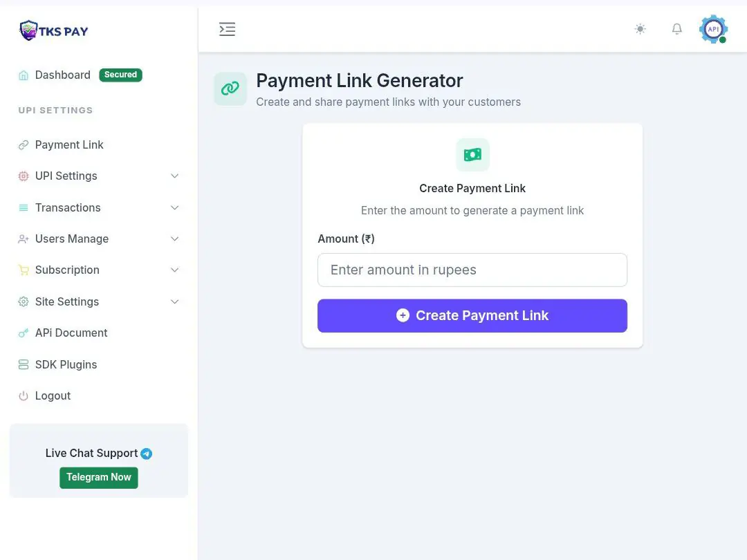Click the Telegram Now button
This screenshot has width=747, height=560.
click(99, 478)
